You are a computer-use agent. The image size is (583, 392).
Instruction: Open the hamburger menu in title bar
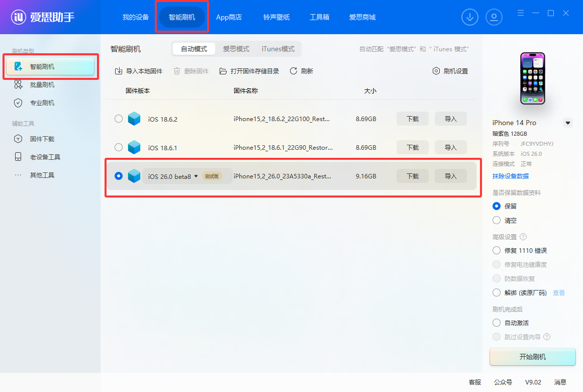tap(520, 13)
